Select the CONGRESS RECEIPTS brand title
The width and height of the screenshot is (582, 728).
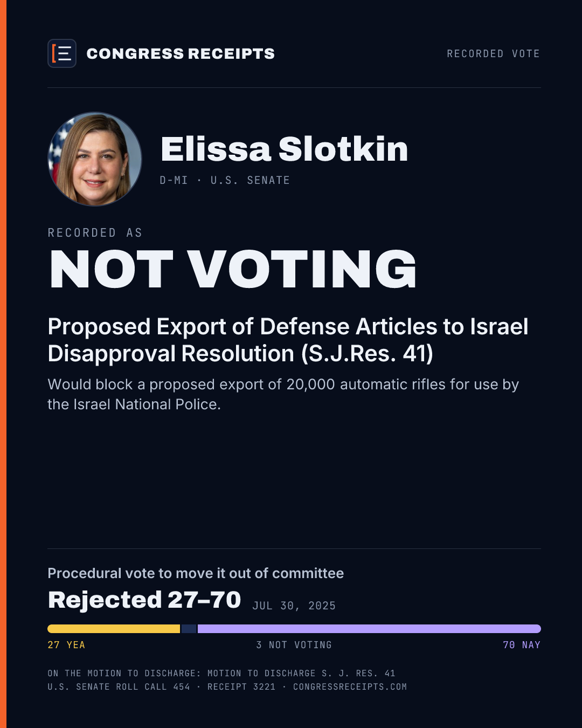pyautogui.click(x=181, y=53)
